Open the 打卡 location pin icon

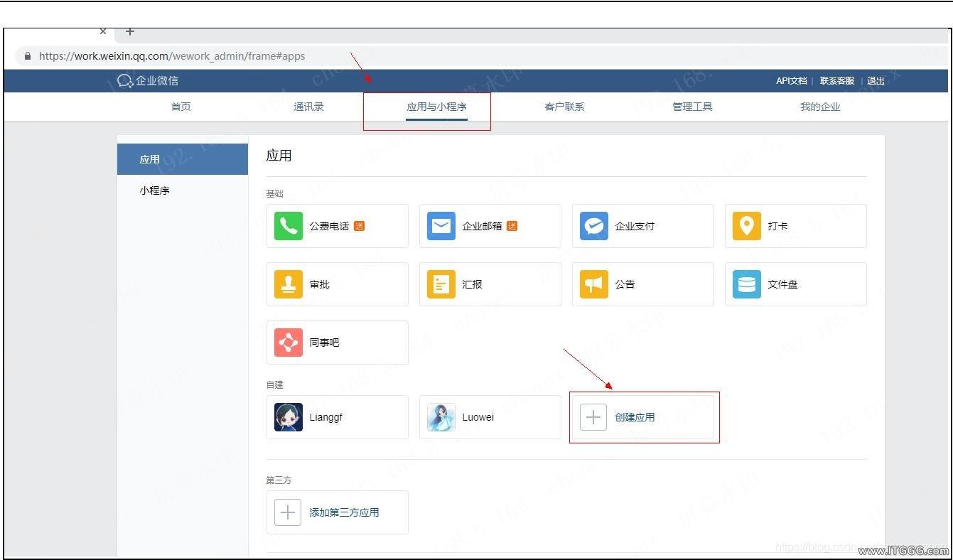click(x=747, y=226)
